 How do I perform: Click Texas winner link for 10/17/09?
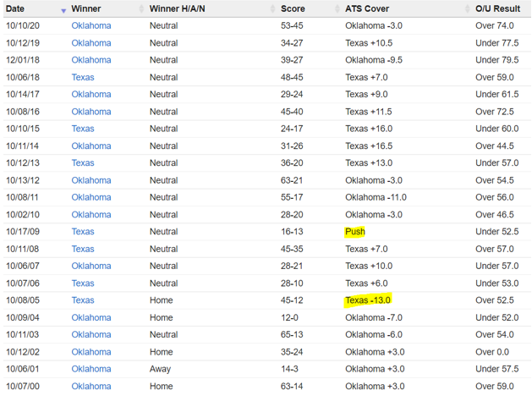tap(83, 232)
